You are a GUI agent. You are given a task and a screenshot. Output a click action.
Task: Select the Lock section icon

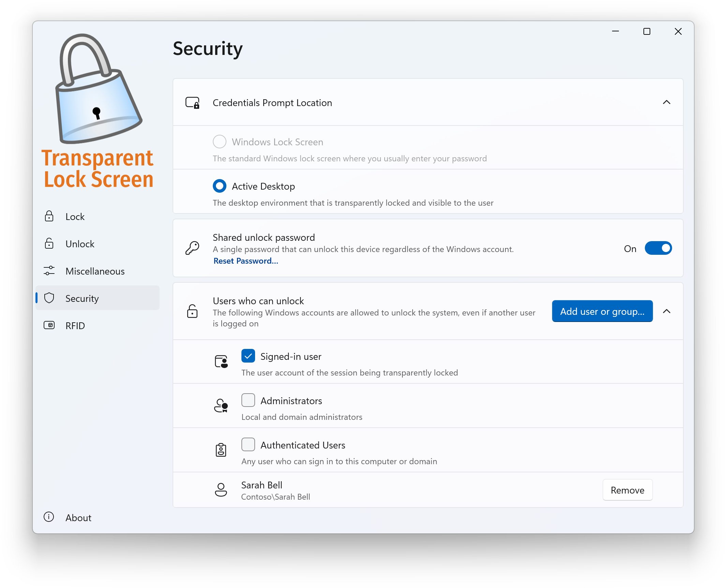[49, 216]
